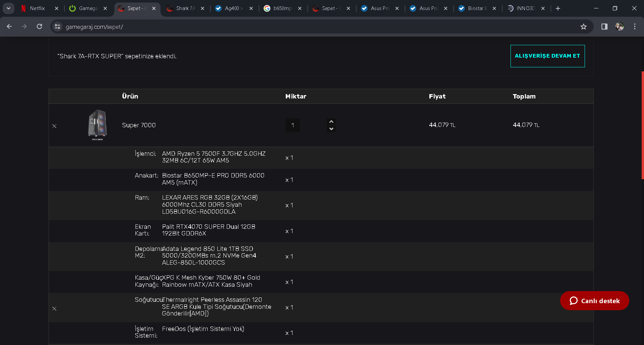Bookmark this page with the star icon
Viewport: 644px width, 345px height.
click(584, 27)
